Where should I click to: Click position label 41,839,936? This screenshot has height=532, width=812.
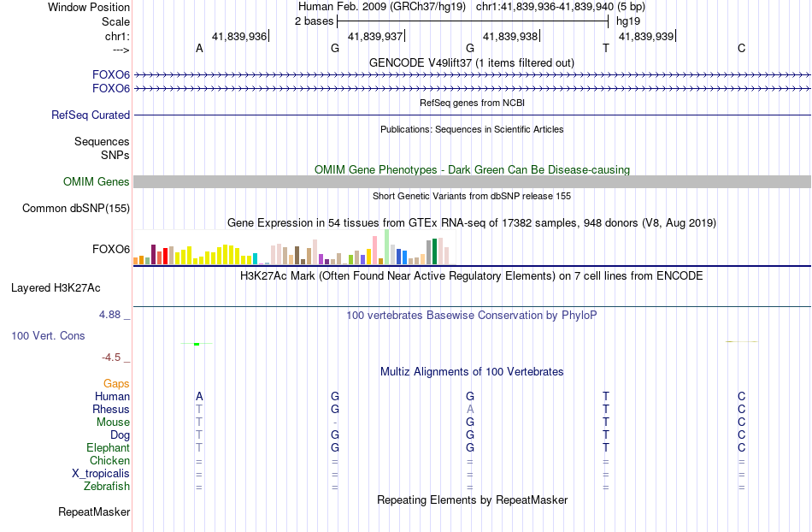[x=239, y=36]
